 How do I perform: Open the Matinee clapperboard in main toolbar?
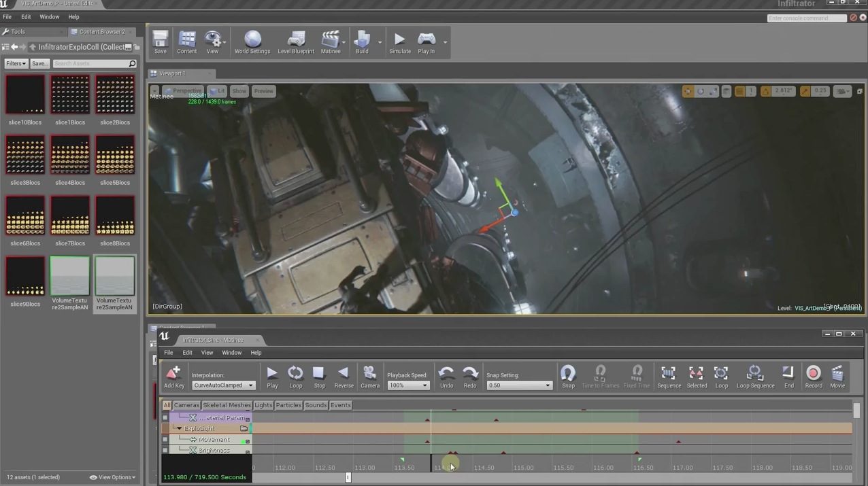pyautogui.click(x=331, y=42)
